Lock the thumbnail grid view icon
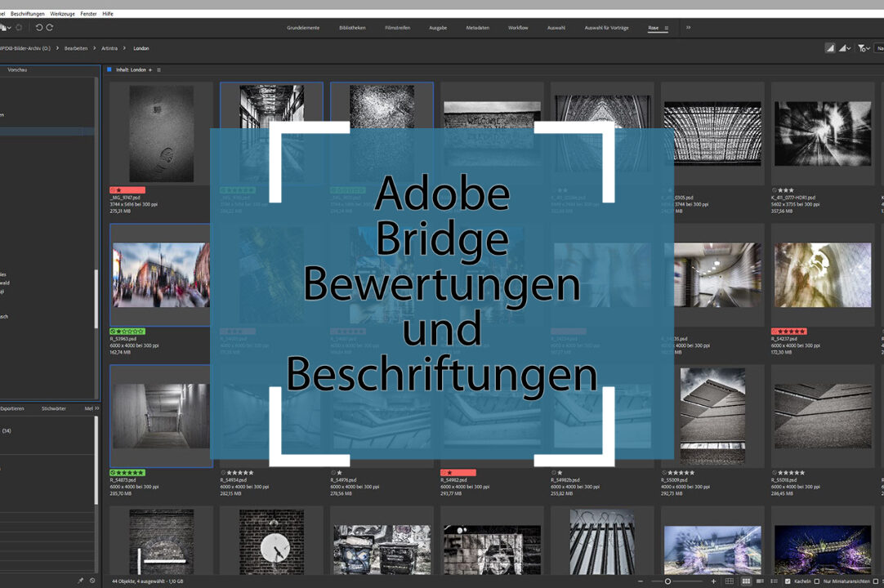Image resolution: width=884 pixels, height=588 pixels. coord(730,581)
